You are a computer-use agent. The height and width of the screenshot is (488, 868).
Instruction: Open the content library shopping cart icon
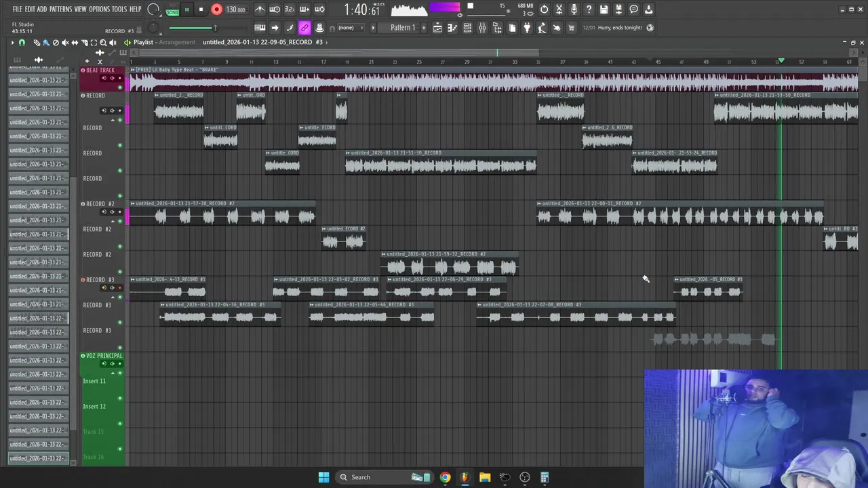(x=572, y=28)
